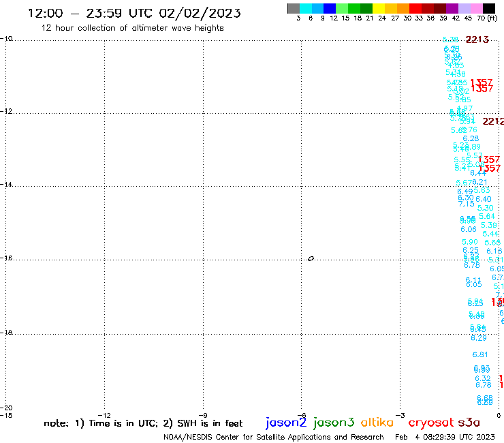Select the subtitle '12 hour collection of altimeter wave heights'

132,28
